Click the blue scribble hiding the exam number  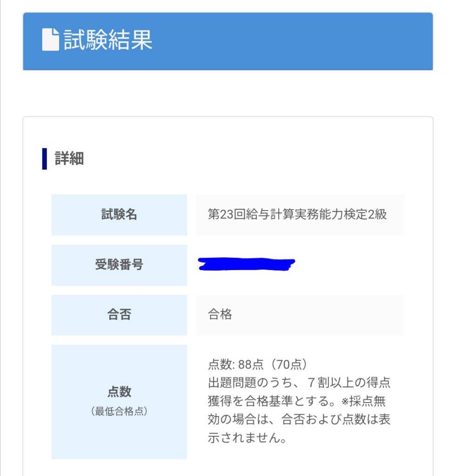[x=246, y=264]
